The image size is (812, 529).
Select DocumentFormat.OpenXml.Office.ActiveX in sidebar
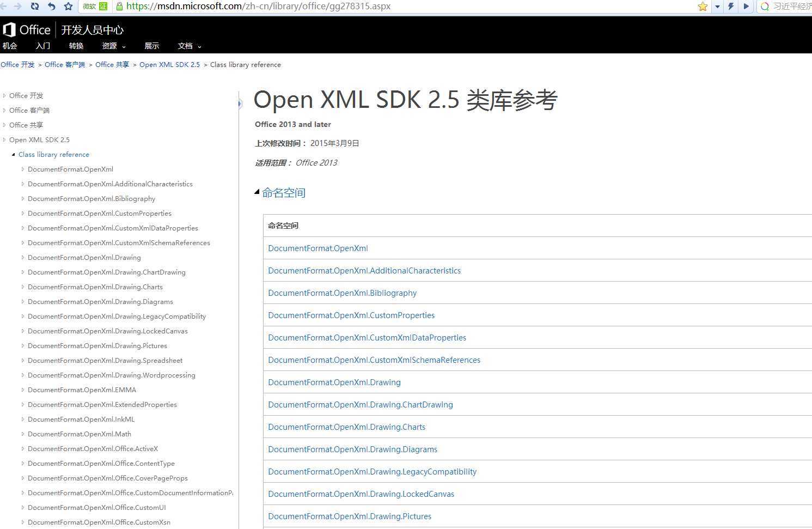(93, 449)
